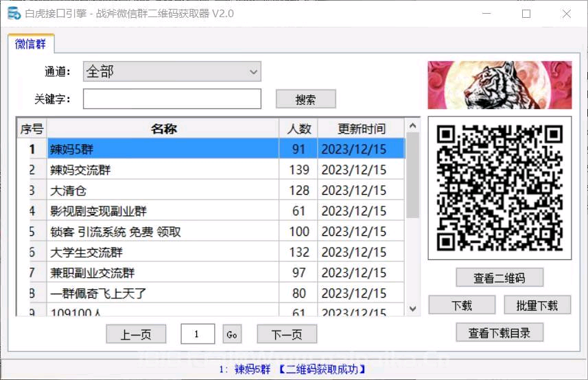Open the 查看下载目录 folder button
Viewport: 588px width, 380px height.
pyautogui.click(x=499, y=333)
